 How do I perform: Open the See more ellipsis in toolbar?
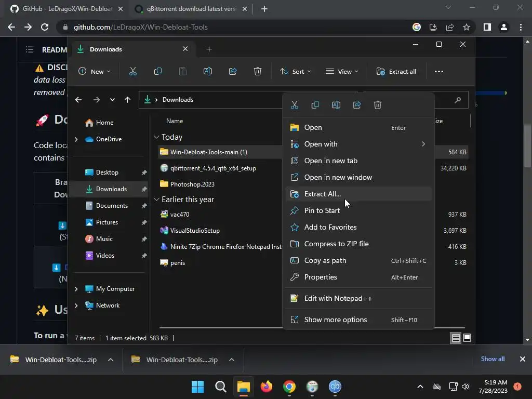(x=438, y=72)
